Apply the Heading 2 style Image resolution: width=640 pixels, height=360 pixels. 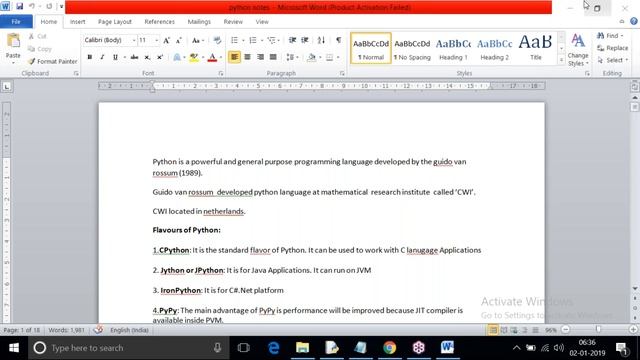coord(494,48)
